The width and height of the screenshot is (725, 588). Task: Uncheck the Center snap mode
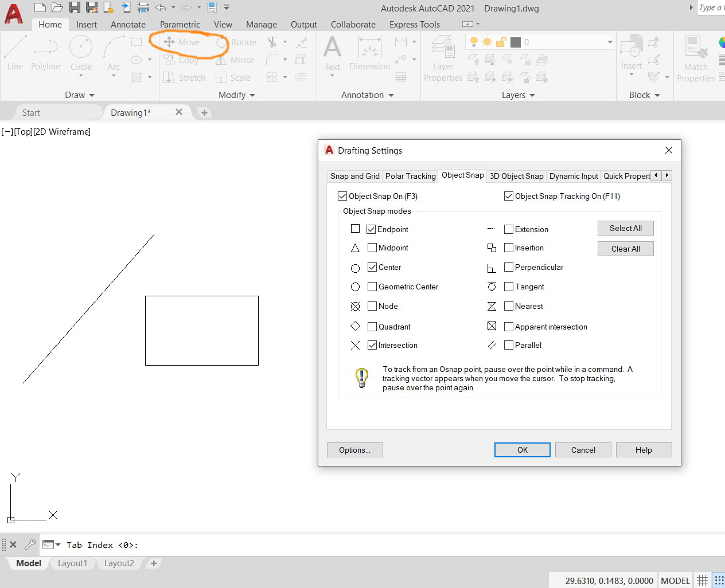click(372, 267)
